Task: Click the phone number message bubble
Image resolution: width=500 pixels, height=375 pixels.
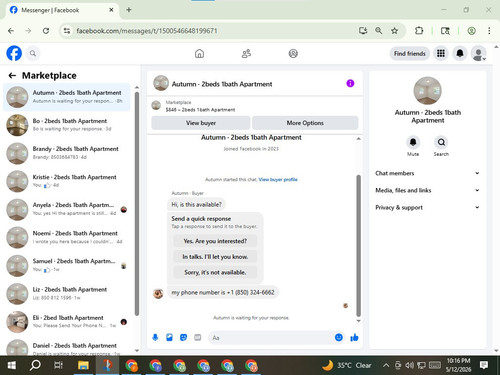Action: pyautogui.click(x=223, y=292)
